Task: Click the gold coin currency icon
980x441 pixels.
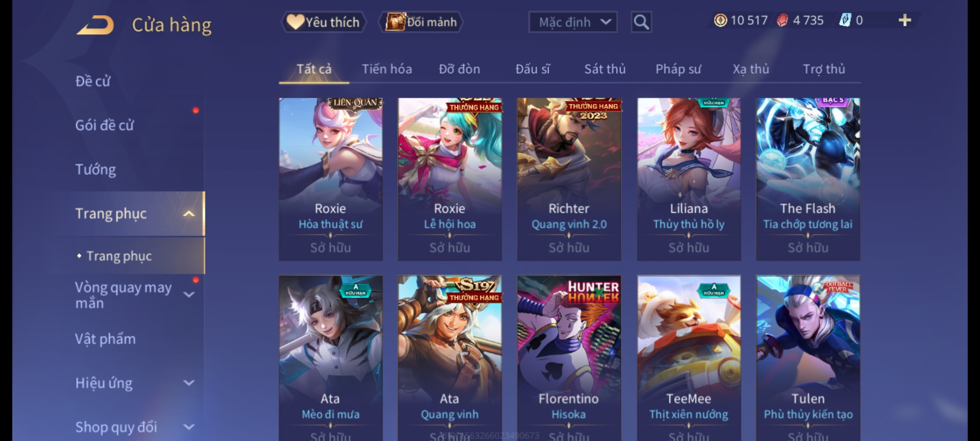Action: pos(720,20)
